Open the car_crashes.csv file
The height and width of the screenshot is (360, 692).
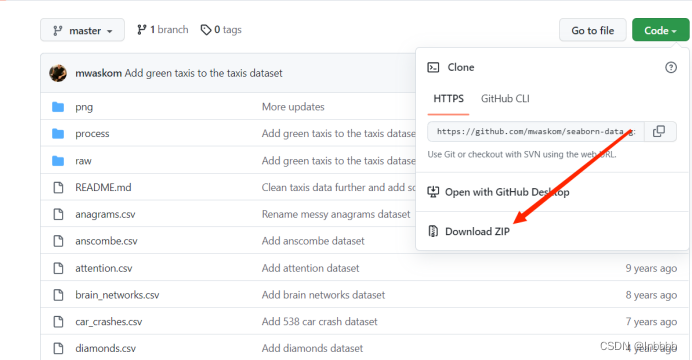coord(109,322)
